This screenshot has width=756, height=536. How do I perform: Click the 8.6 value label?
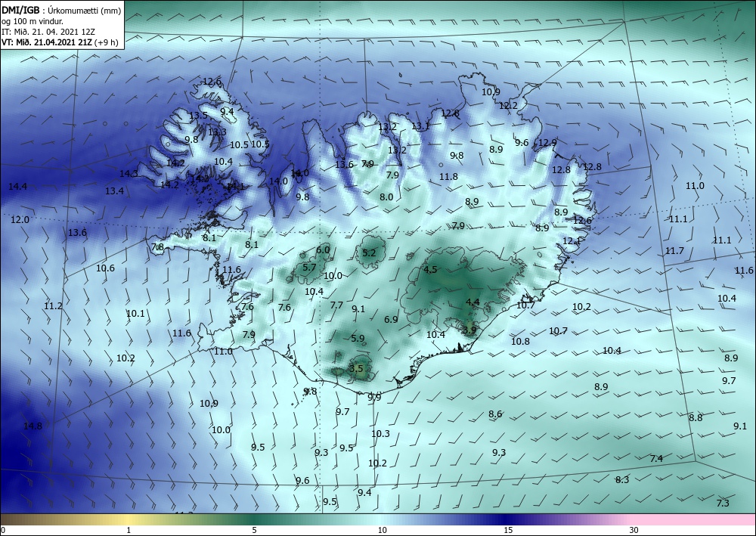[495, 414]
